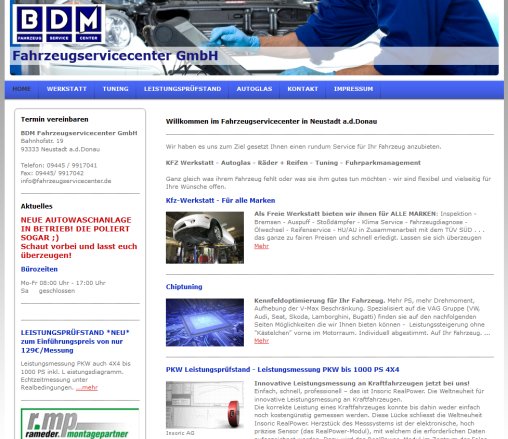Click the Mo-Fr 08:00 Uhr - 17:00 Uhr text
This screenshot has height=439, width=508.
[63, 283]
